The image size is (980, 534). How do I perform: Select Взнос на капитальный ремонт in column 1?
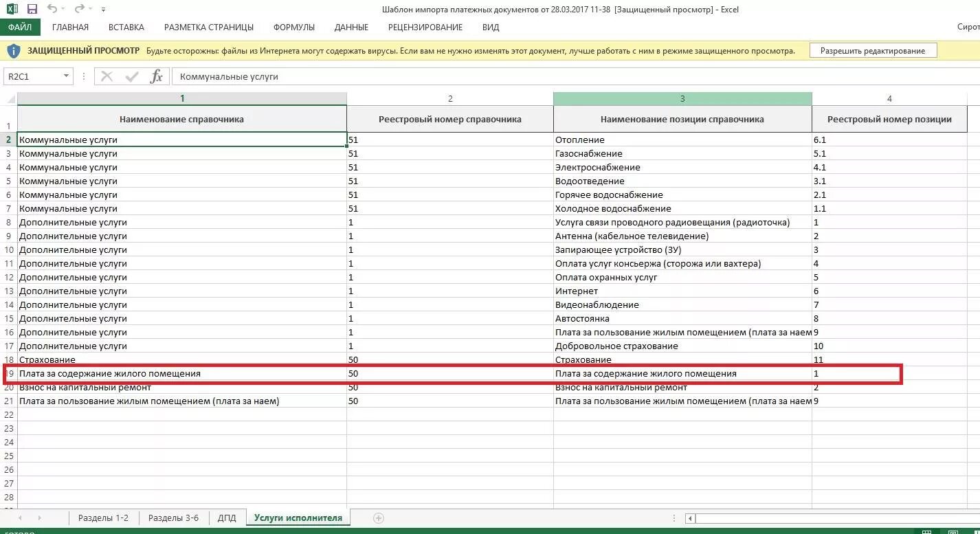(x=182, y=388)
